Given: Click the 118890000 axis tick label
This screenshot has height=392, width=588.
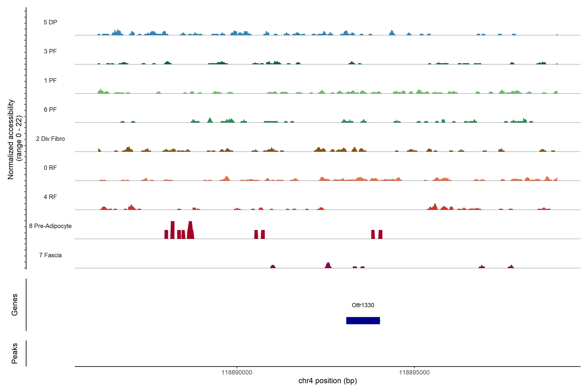Looking at the screenshot, I should click(x=237, y=372).
